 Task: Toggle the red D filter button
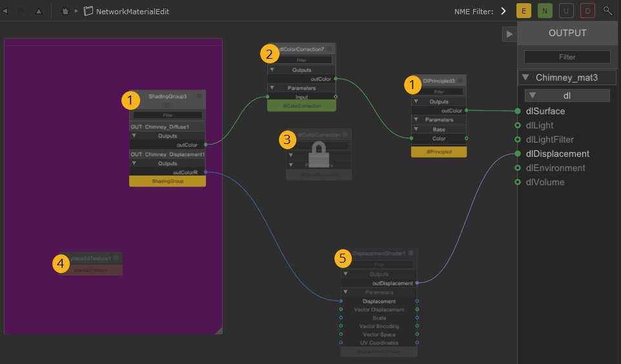point(587,11)
